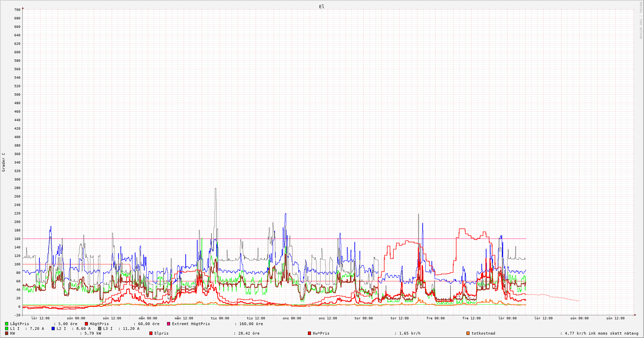The height and width of the screenshot is (338, 644).
Task: Click the '28,42 öre' Elpris value text
Action: [248, 333]
